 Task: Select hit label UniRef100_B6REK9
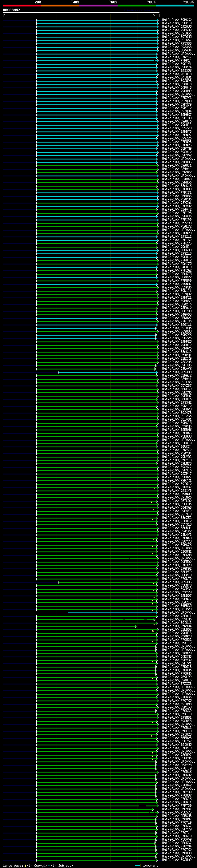177,389
